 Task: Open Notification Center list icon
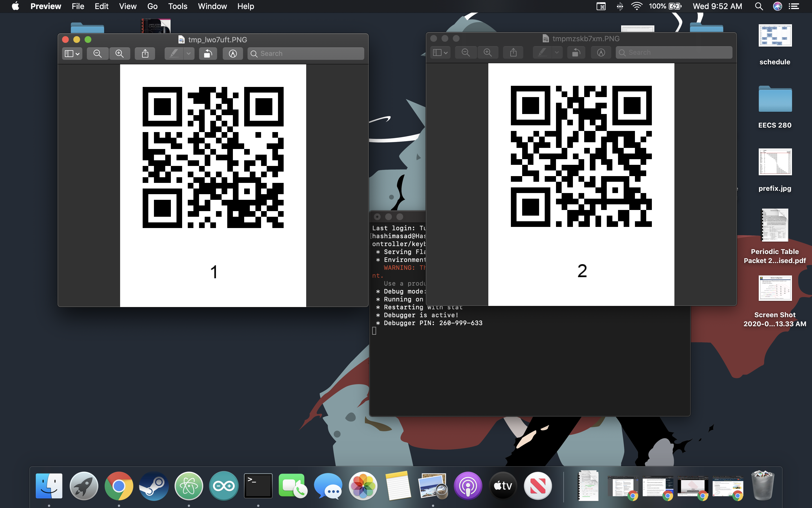(x=794, y=6)
